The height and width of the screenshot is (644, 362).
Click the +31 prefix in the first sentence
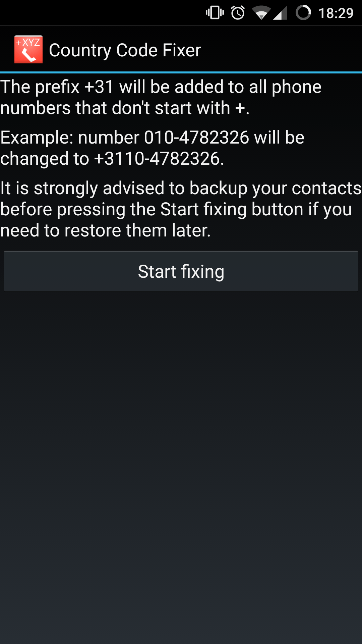[99, 87]
